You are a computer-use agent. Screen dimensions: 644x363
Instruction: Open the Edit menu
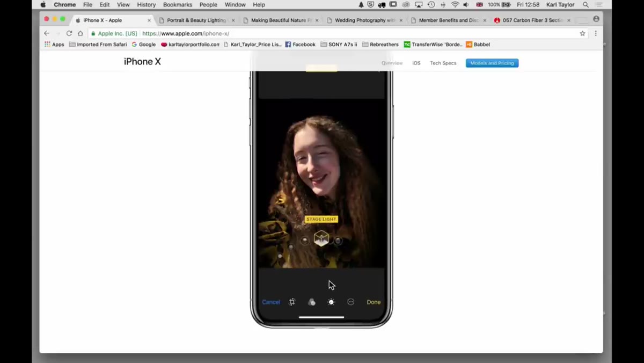point(105,5)
